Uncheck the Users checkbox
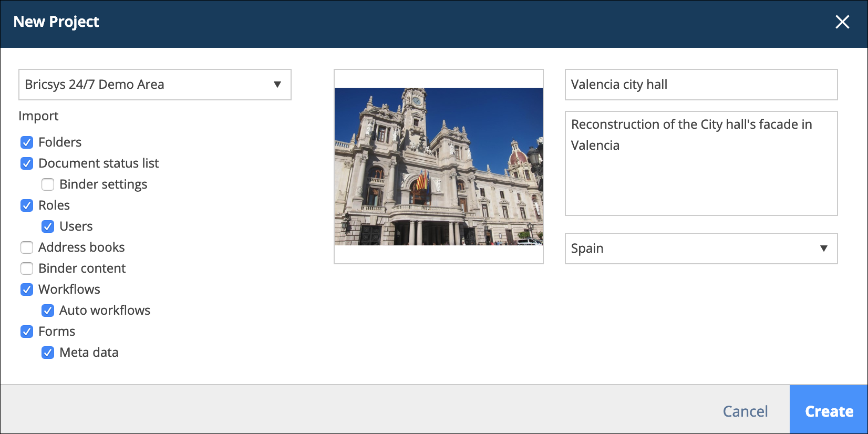Viewport: 868px width, 434px height. pyautogui.click(x=48, y=226)
